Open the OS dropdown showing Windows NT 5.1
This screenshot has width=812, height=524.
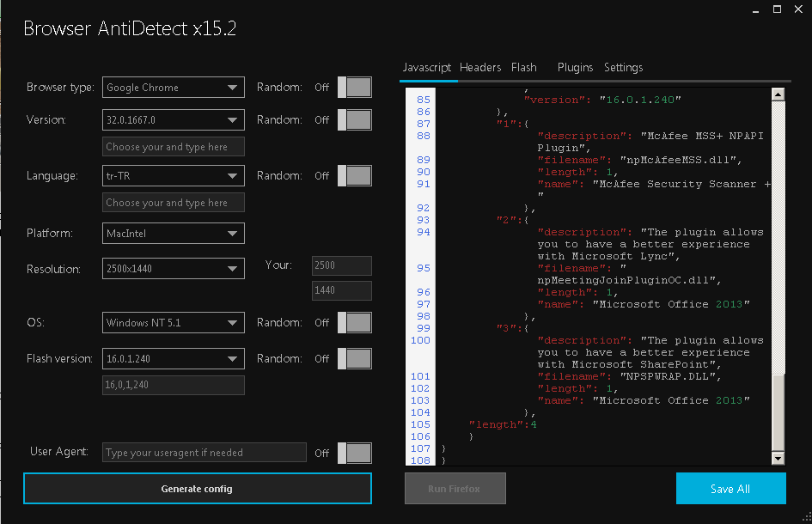point(172,322)
